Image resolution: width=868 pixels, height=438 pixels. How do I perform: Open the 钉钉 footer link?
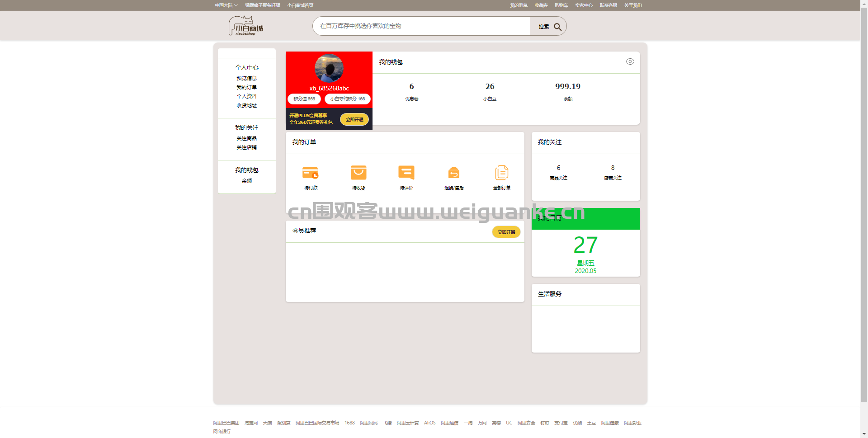545,423
